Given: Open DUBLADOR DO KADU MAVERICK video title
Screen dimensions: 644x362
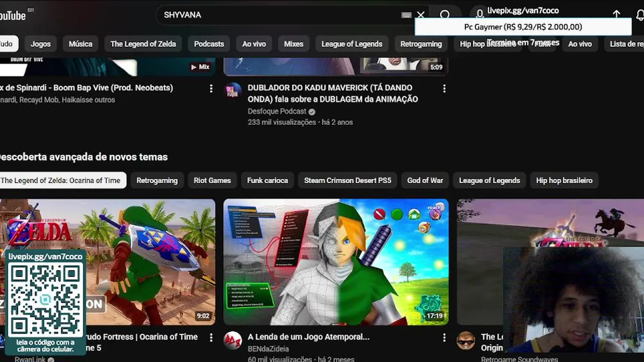Looking at the screenshot, I should [x=333, y=94].
